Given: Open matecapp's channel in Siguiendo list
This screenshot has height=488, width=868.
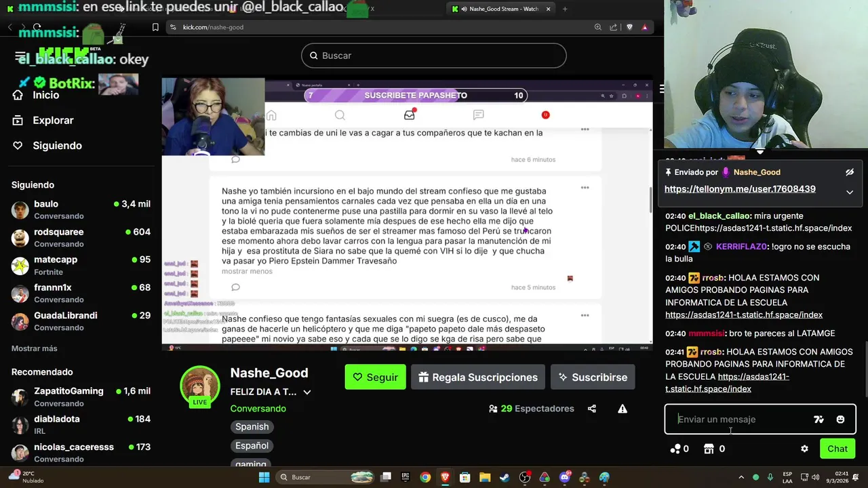Looking at the screenshot, I should (x=81, y=265).
